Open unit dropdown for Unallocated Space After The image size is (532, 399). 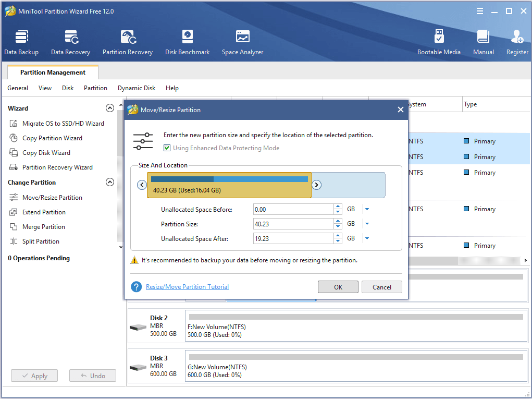tap(367, 239)
